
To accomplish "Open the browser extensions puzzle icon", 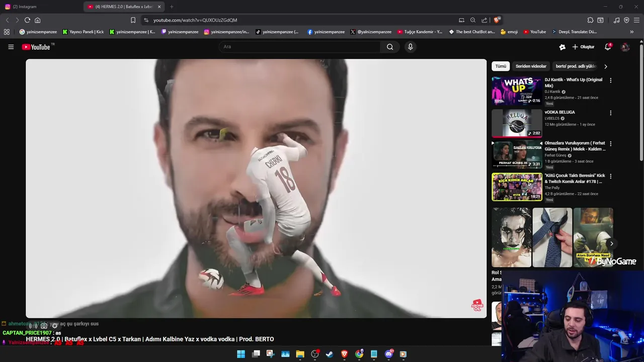I will tap(590, 20).
